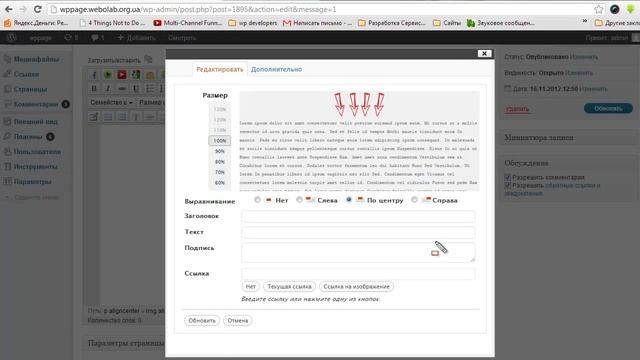The width and height of the screenshot is (640, 360).
Task: Click the Текущая ссылка button
Action: point(289,287)
